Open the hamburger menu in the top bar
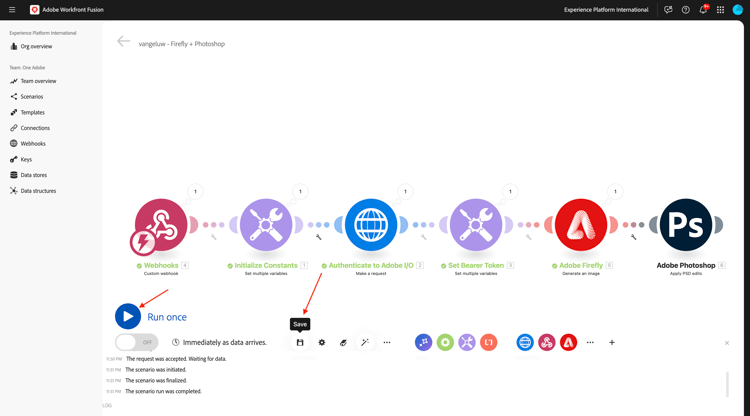The image size is (750, 416). (12, 10)
